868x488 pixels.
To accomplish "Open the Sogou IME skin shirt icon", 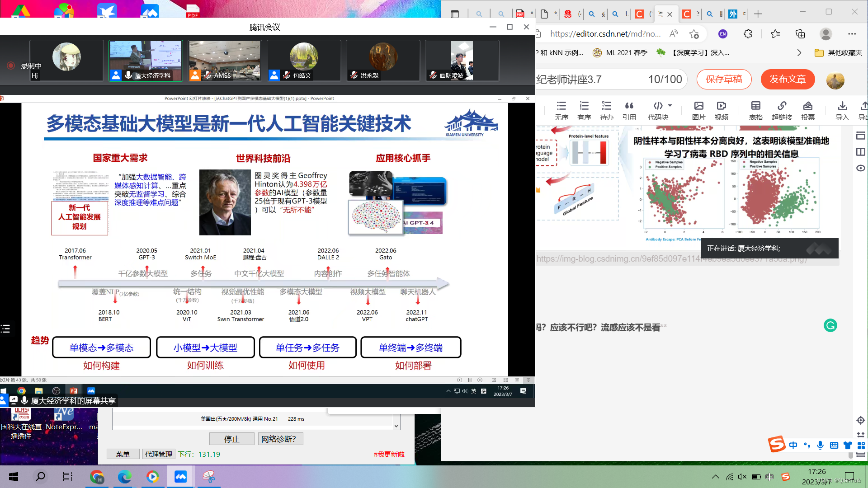I will click(x=848, y=445).
